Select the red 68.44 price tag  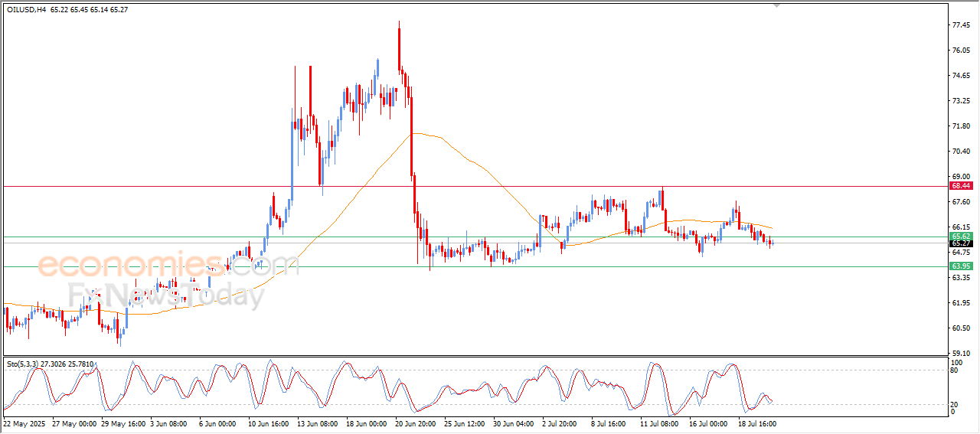pyautogui.click(x=961, y=186)
